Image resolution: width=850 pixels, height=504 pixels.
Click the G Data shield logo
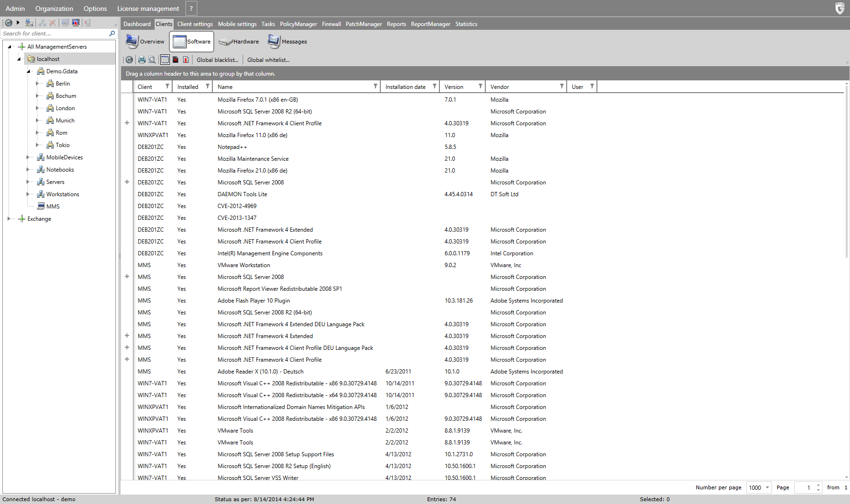[840, 9]
